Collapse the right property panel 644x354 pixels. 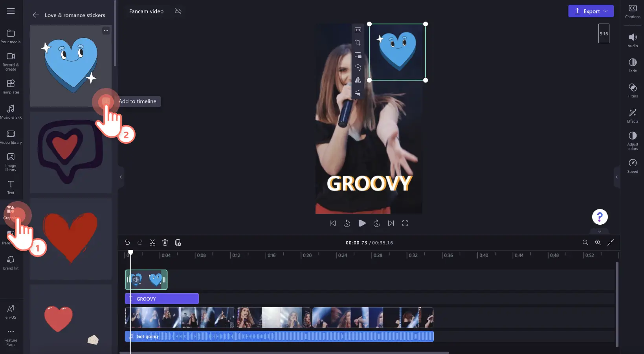tap(616, 177)
